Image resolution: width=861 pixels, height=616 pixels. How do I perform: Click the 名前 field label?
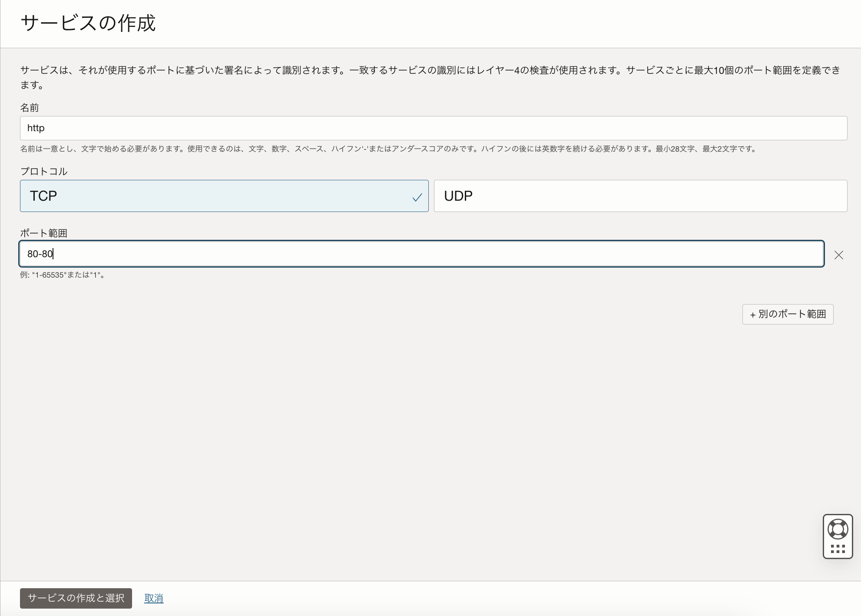point(30,108)
